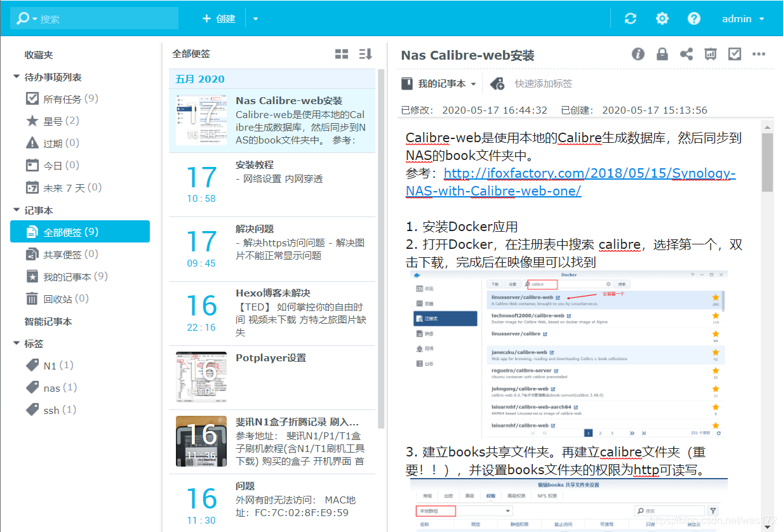Open 所有任务 task list
The height and width of the screenshot is (532, 783).
[62, 99]
